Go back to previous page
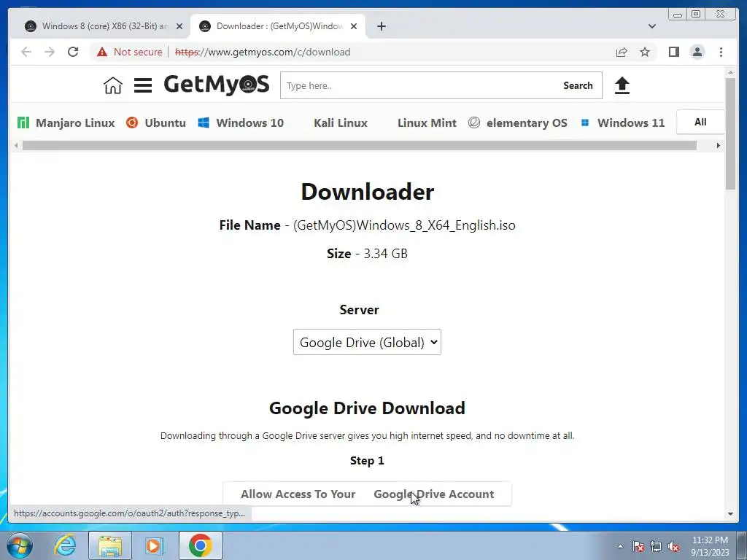 (26, 52)
